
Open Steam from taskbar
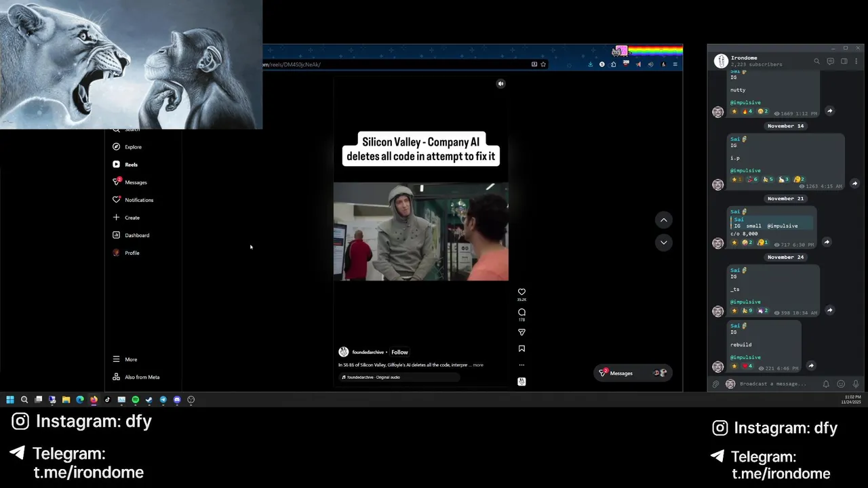click(x=149, y=400)
